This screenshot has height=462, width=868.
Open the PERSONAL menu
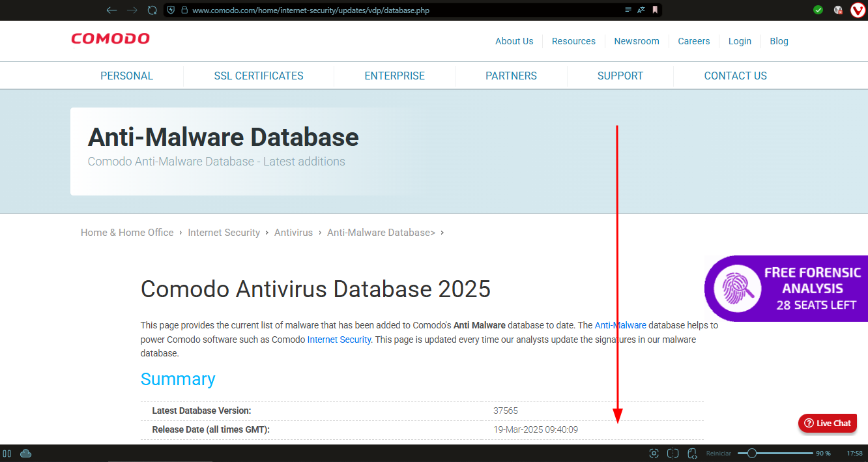(x=126, y=76)
